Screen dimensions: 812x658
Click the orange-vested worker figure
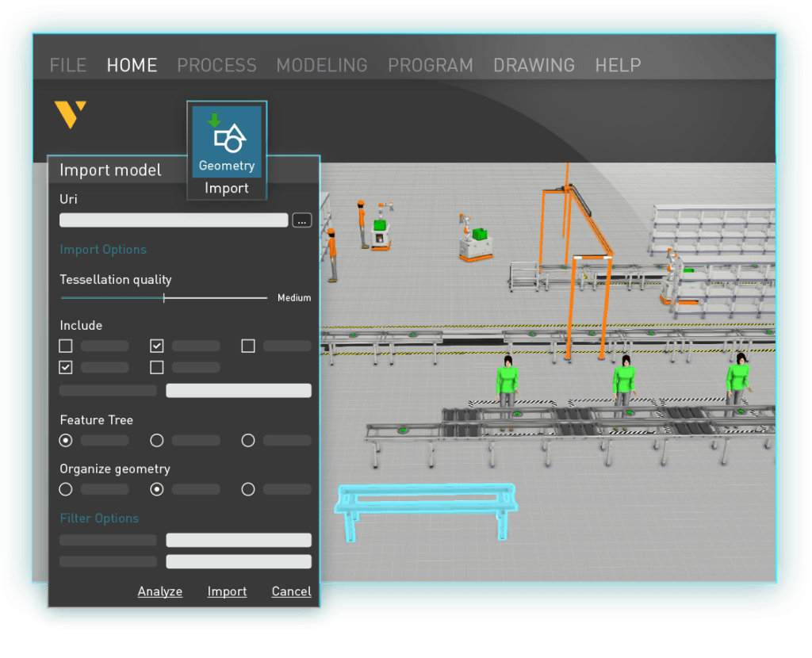click(332, 254)
